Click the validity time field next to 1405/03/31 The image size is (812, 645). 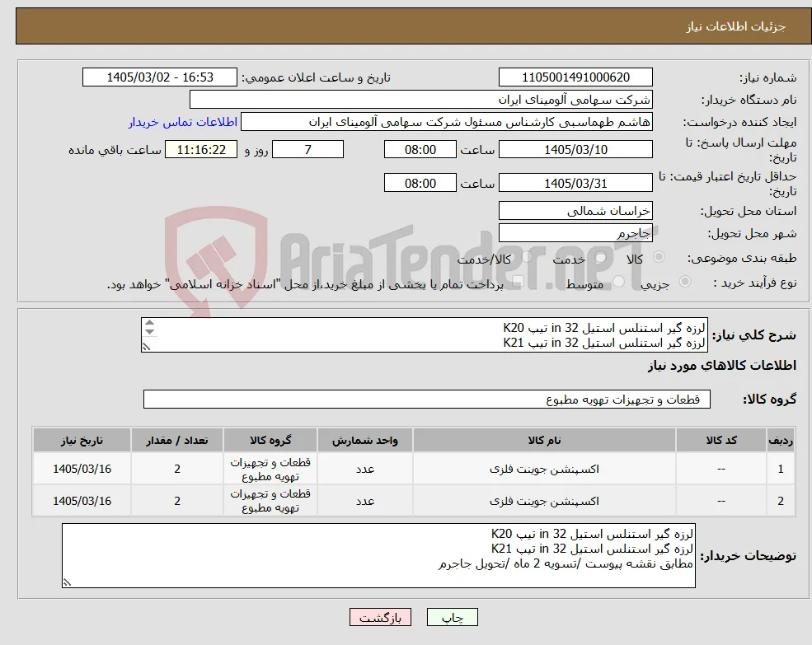(420, 183)
